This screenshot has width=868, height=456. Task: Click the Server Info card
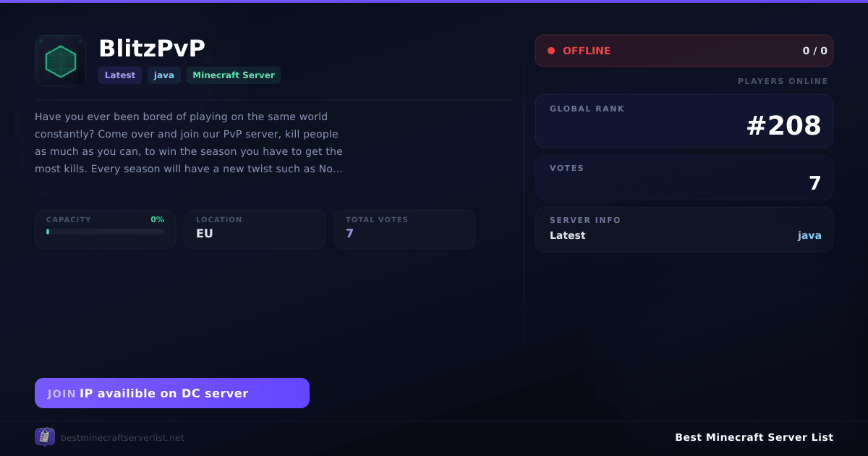684,229
